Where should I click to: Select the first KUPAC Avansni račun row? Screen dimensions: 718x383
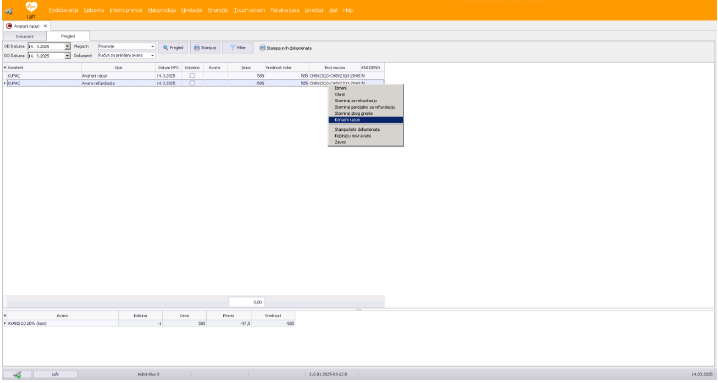pos(193,76)
